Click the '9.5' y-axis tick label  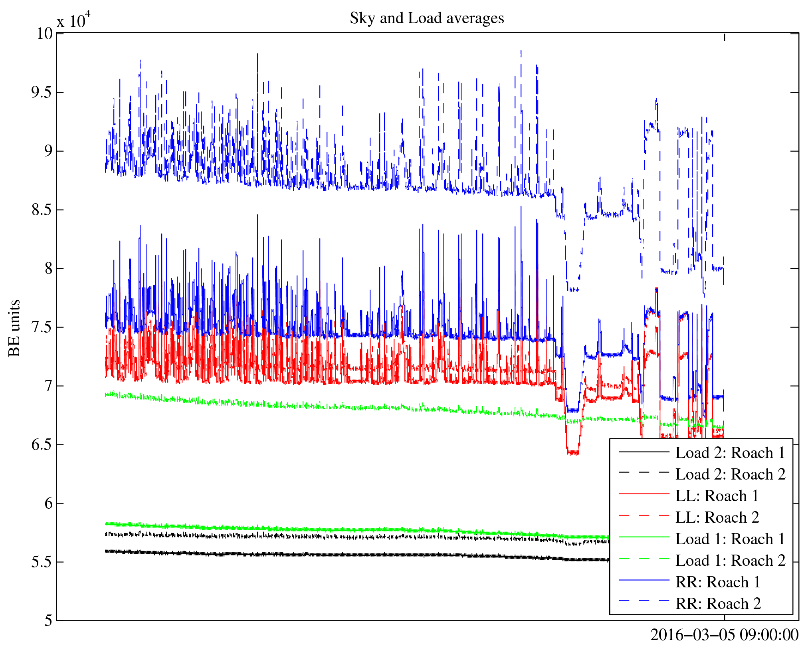(42, 93)
